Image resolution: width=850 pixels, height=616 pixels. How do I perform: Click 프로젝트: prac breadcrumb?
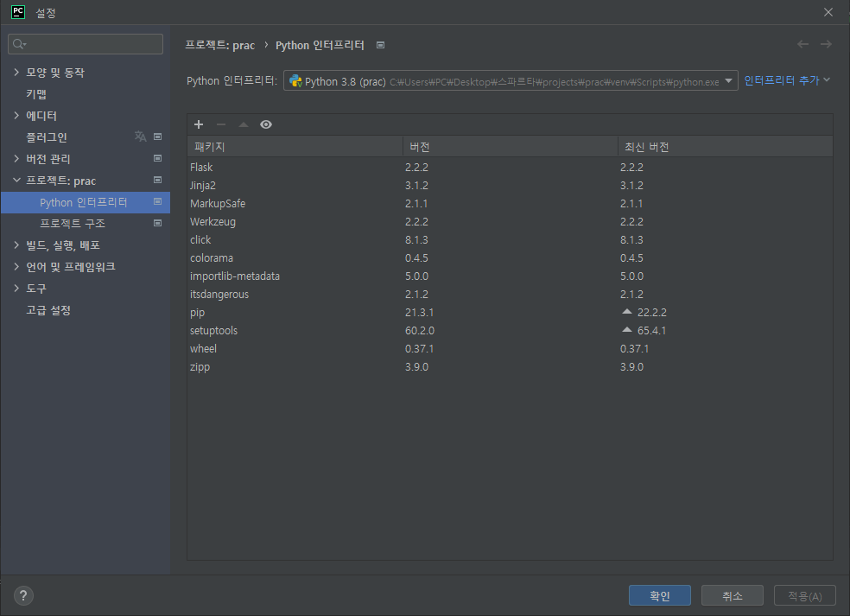point(219,45)
